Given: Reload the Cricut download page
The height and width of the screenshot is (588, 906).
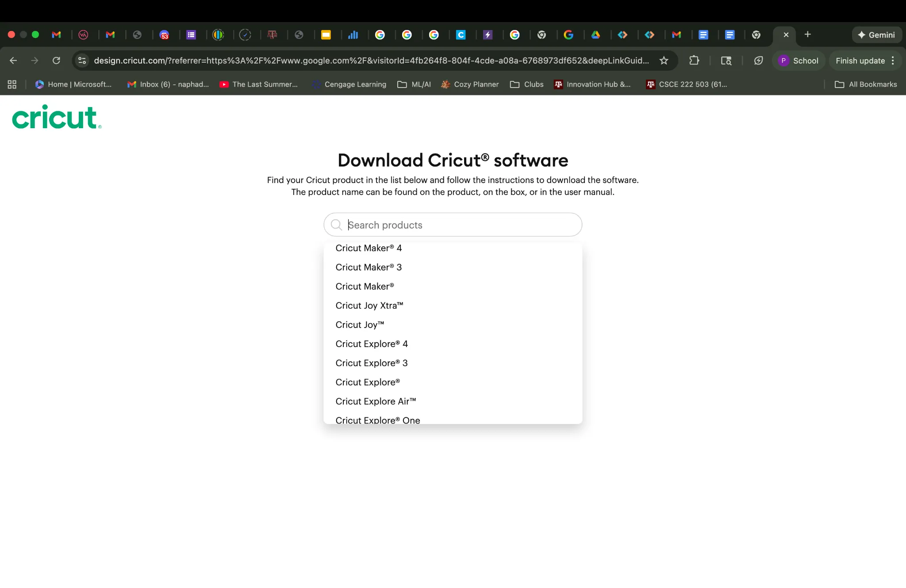Looking at the screenshot, I should coord(56,61).
